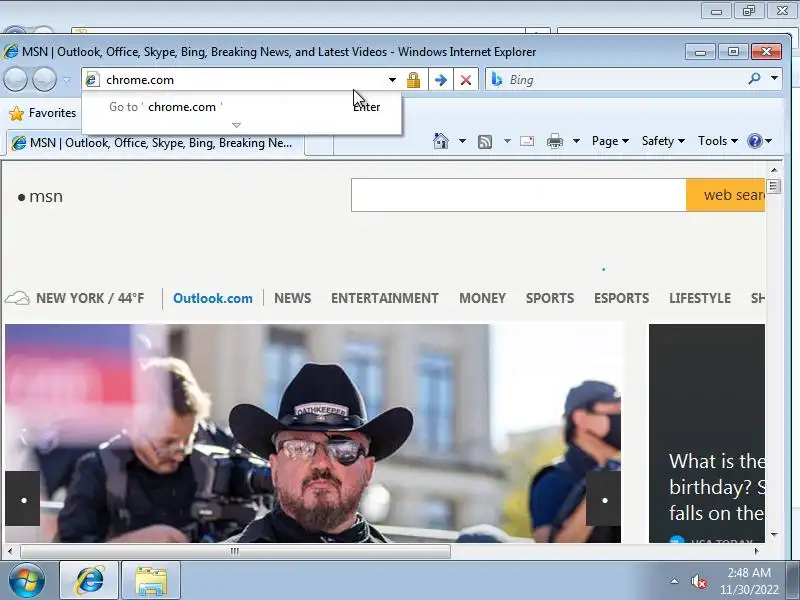Image resolution: width=800 pixels, height=600 pixels.
Task: Click the horizontal scrollbar right arrow
Action: [x=756, y=551]
